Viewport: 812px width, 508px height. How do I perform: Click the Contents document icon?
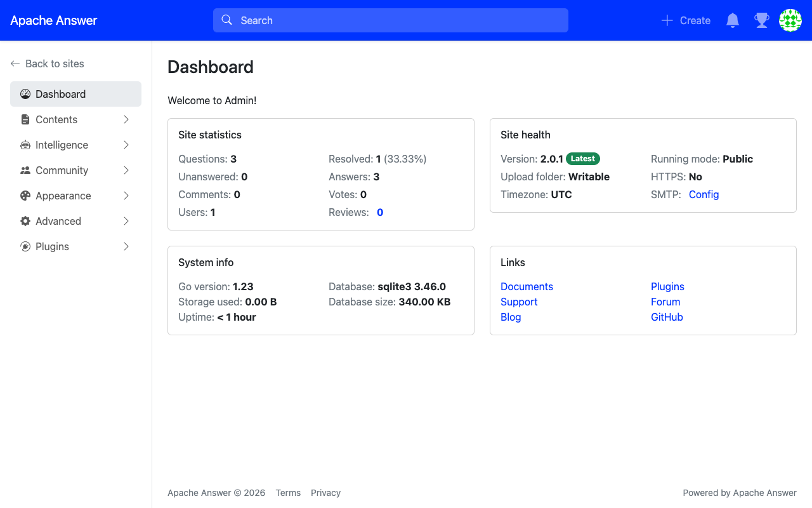tap(25, 119)
